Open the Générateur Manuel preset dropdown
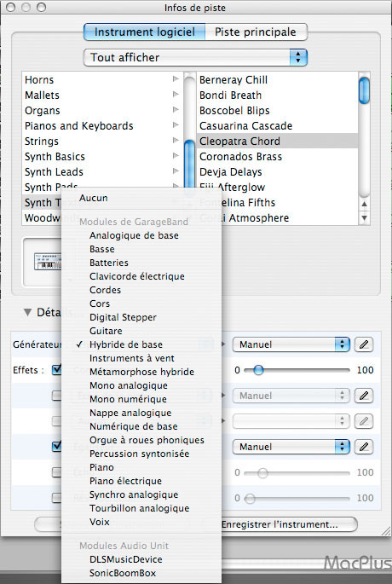 (291, 344)
